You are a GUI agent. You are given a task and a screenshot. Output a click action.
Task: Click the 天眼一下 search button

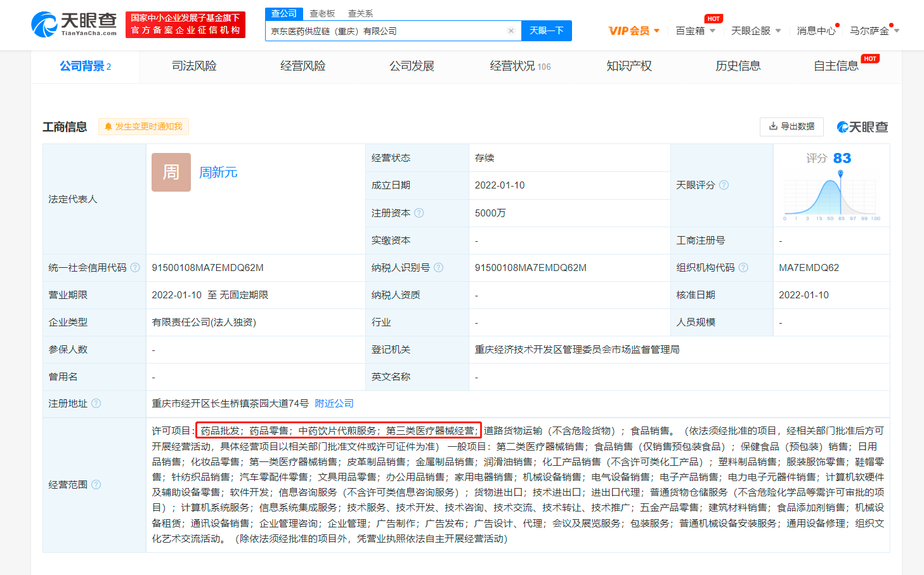point(546,30)
